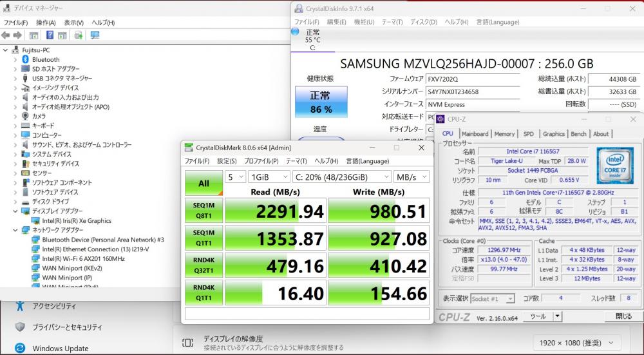Viewport: 644px width, 355px height.
Task: Click the Socket #1 selection combo in CPU-Z
Action: click(493, 299)
